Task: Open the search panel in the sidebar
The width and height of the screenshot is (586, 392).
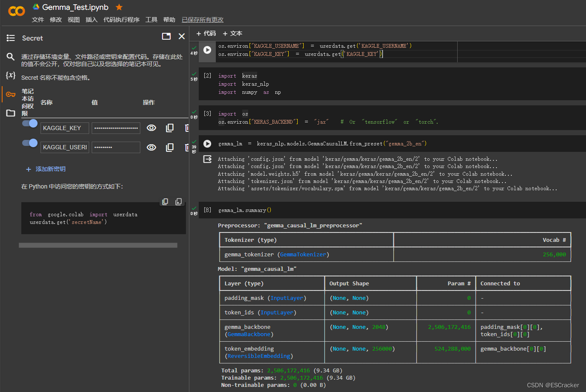Action: point(11,57)
